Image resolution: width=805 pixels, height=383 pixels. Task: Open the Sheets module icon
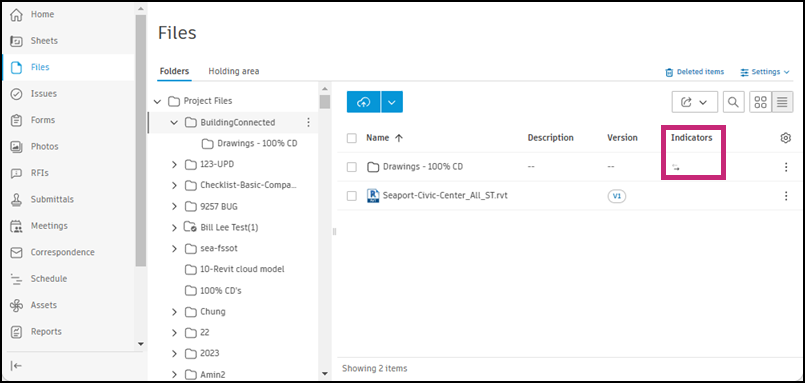coord(16,41)
